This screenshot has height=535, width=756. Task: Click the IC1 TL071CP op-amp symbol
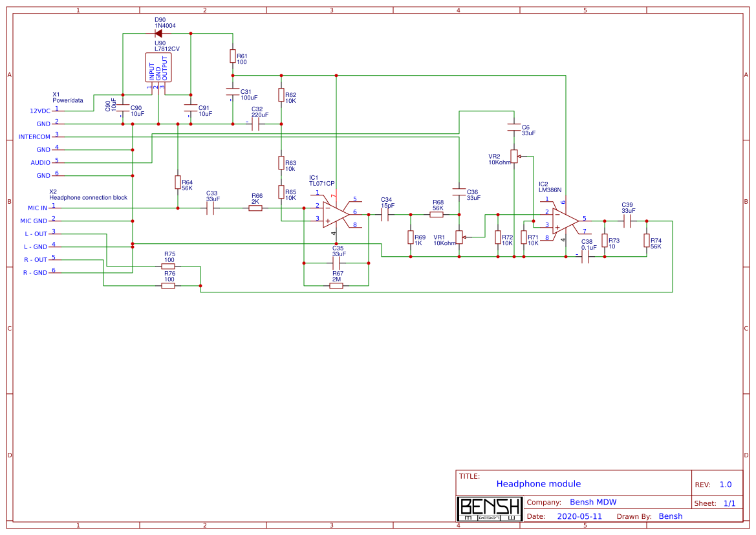(336, 213)
